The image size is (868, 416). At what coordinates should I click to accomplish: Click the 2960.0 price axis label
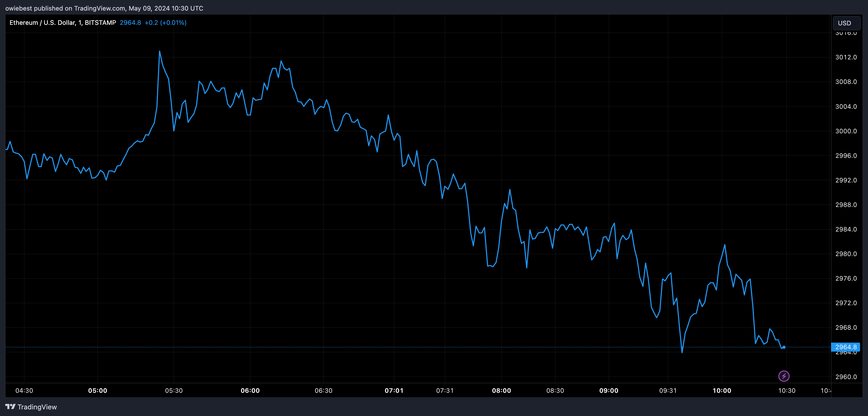pyautogui.click(x=846, y=377)
